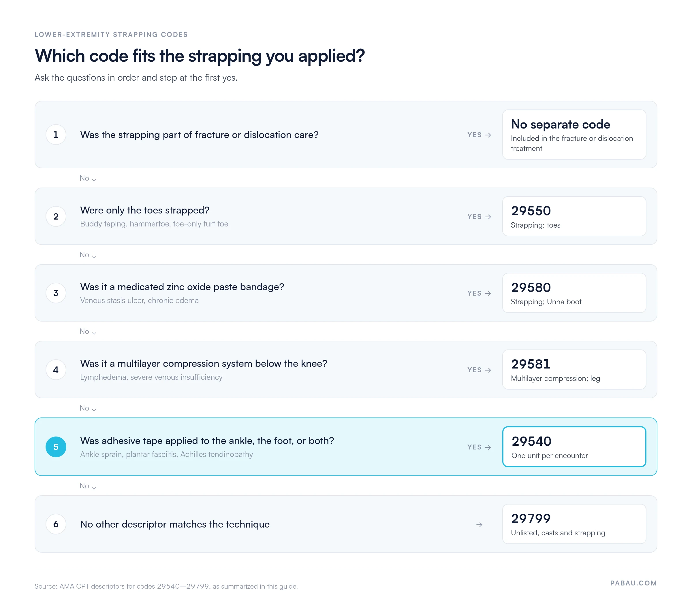Select the highlighted step 5 circle

point(56,447)
